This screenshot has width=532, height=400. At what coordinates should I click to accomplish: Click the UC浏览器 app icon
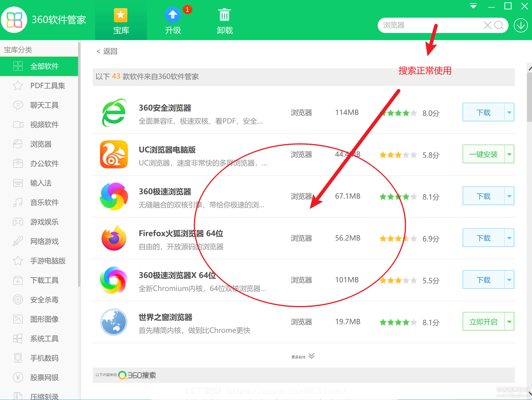point(114,154)
